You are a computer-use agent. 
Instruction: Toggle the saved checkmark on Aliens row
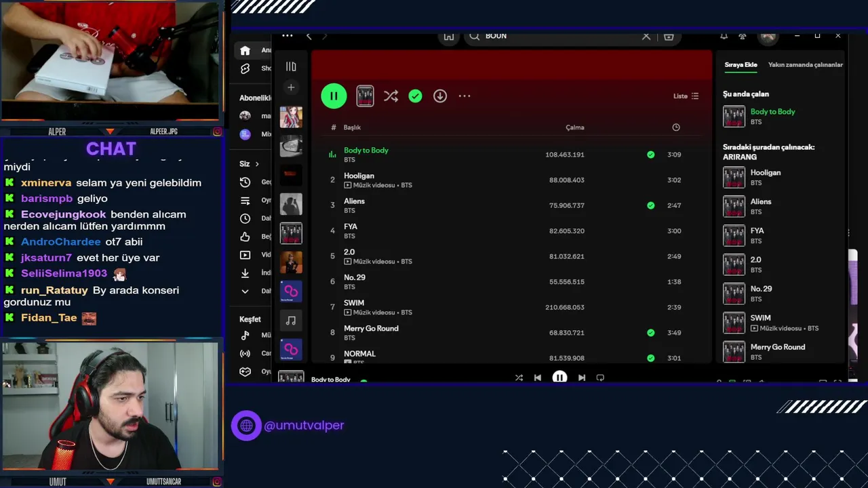point(651,205)
